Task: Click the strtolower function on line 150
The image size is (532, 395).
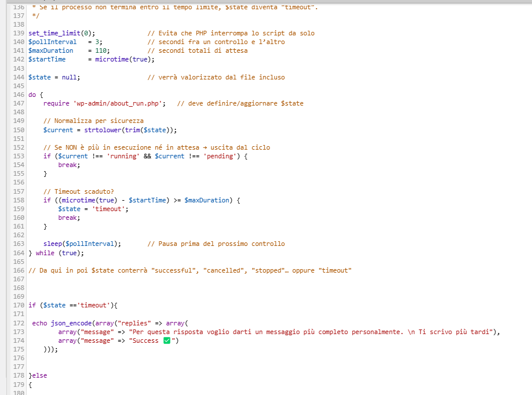Action: click(x=103, y=130)
